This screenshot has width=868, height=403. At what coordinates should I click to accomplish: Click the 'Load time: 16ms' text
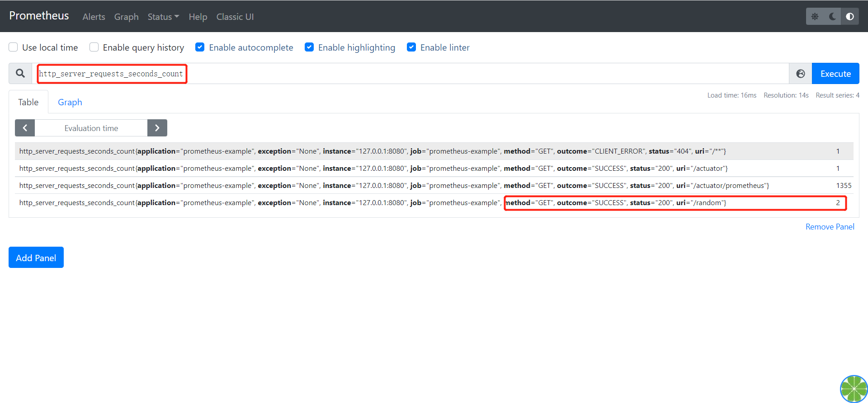click(x=731, y=95)
